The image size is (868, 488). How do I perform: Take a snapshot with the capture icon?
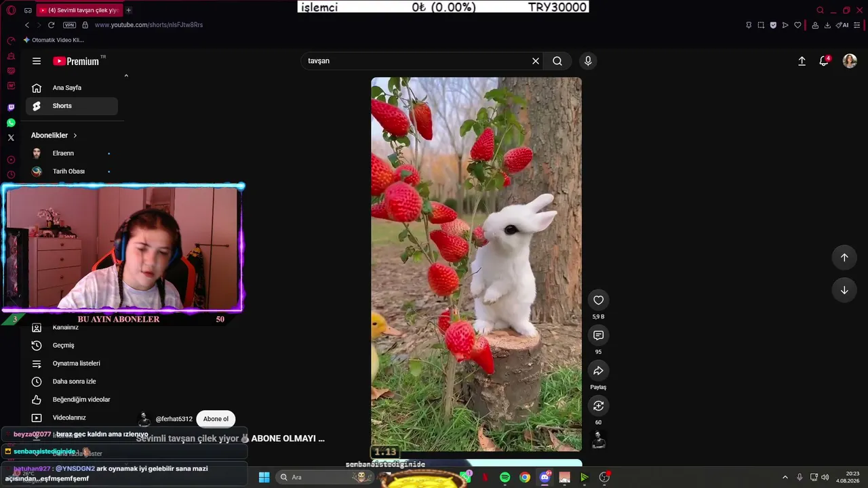click(761, 25)
